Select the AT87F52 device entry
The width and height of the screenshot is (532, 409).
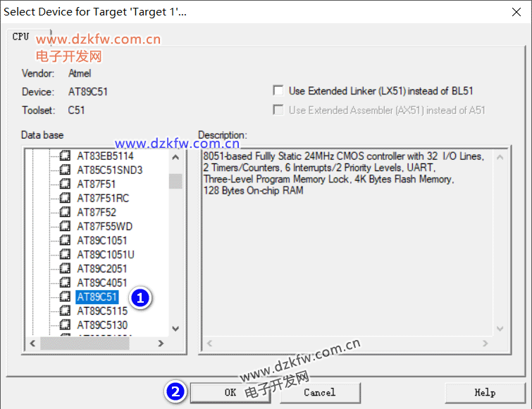click(97, 212)
